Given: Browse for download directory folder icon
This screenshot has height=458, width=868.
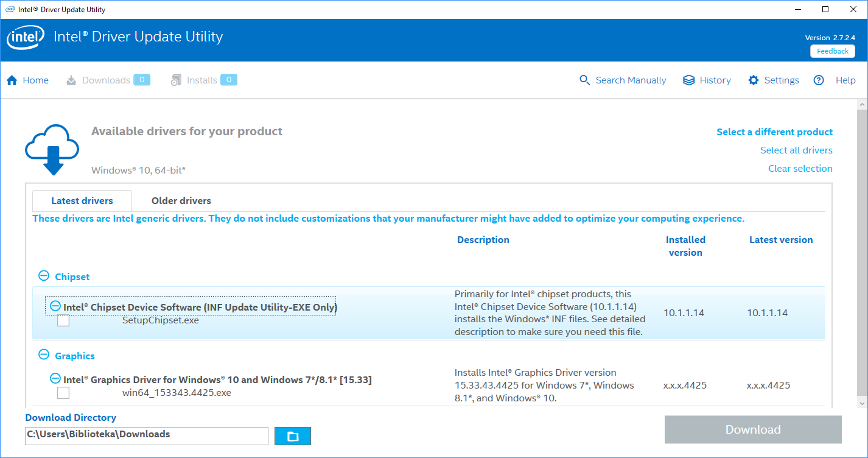Looking at the screenshot, I should point(293,436).
